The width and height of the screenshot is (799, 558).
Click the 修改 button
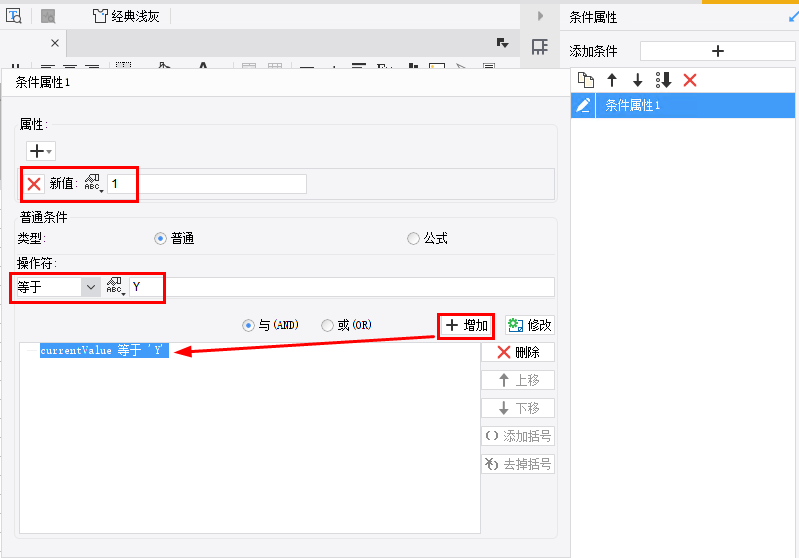pos(530,325)
